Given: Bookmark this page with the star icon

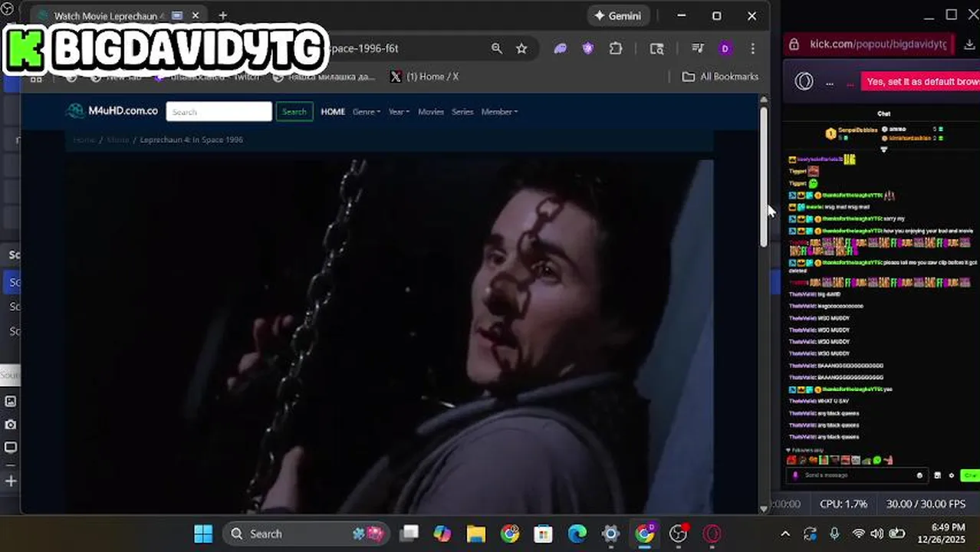Looking at the screenshot, I should pos(521,48).
